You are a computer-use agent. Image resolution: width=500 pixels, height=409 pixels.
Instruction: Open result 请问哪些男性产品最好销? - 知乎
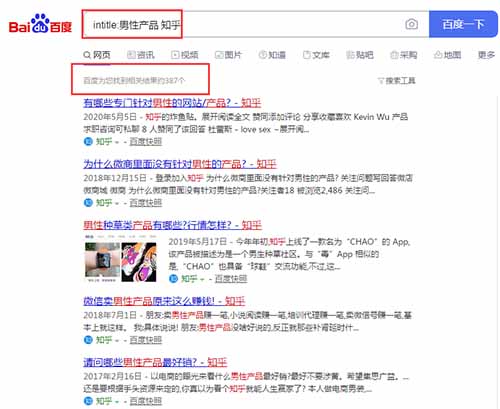coord(155,362)
